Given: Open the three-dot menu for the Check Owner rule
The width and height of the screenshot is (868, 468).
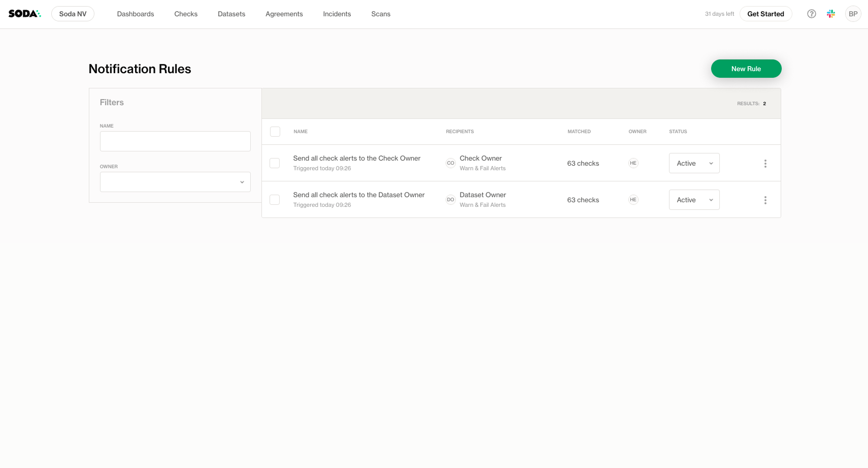Looking at the screenshot, I should (x=765, y=164).
